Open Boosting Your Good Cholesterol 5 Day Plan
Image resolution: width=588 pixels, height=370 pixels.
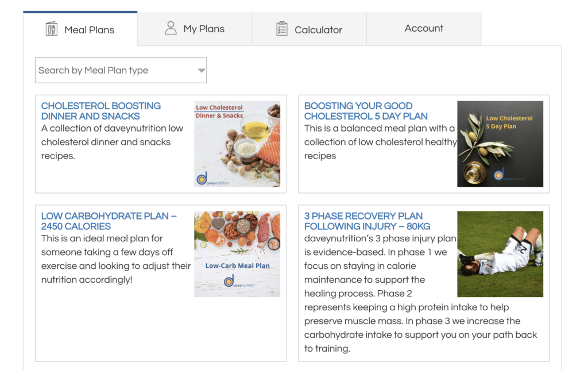point(366,111)
